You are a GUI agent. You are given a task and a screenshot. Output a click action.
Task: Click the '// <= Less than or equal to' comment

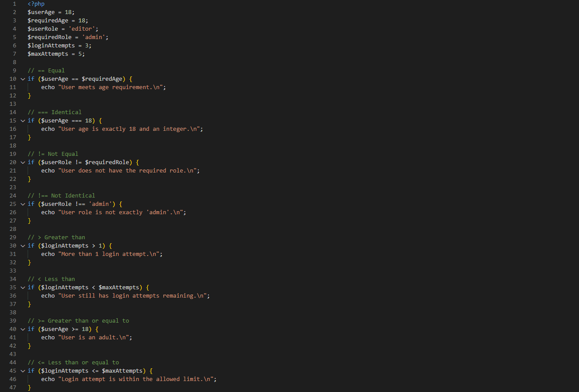[x=73, y=363]
